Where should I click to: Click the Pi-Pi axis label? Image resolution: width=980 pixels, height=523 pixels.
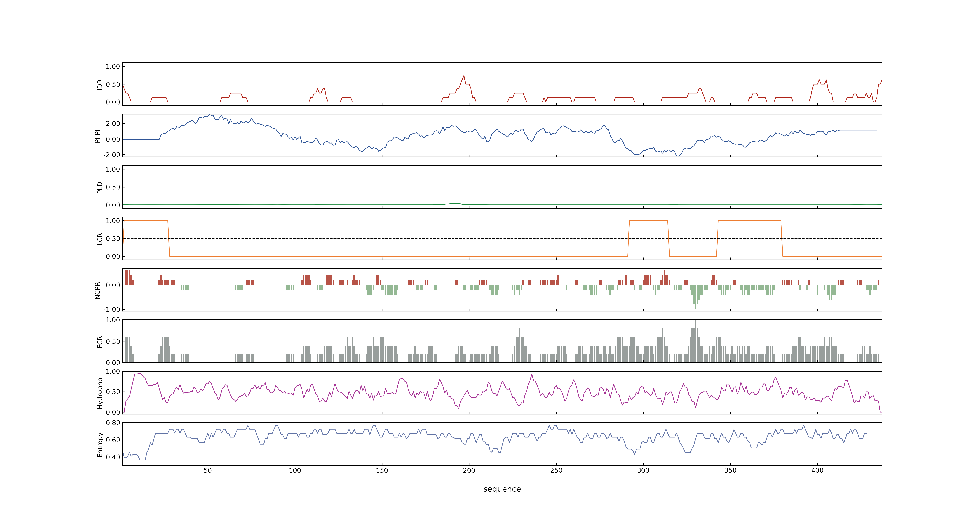coord(97,136)
